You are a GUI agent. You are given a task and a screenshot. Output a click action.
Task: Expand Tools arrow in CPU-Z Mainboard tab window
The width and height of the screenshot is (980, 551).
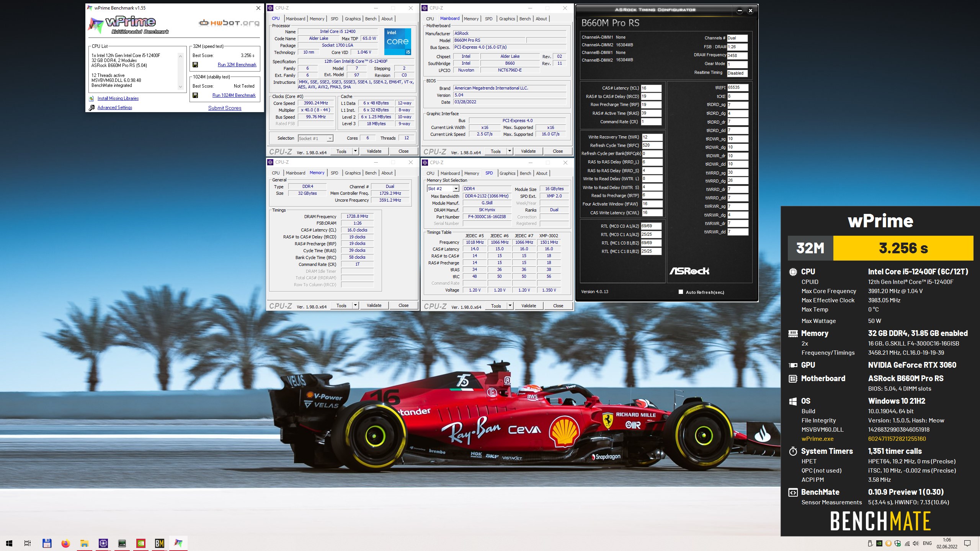coord(509,151)
